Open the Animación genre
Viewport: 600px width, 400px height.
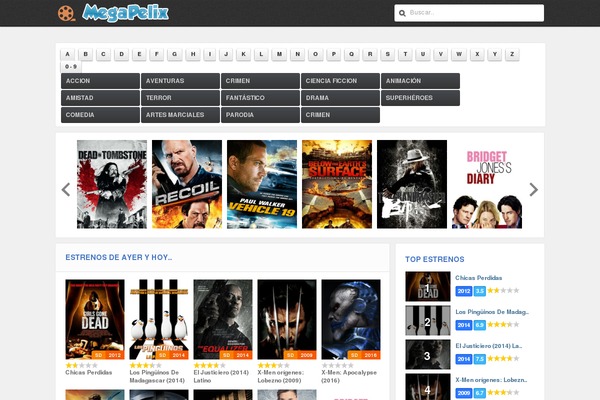tap(420, 81)
